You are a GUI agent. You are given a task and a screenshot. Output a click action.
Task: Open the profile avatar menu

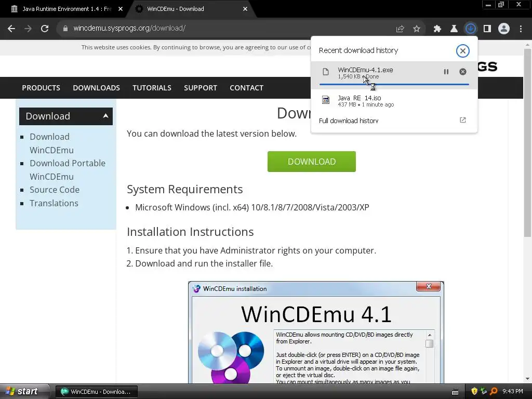[x=504, y=29]
